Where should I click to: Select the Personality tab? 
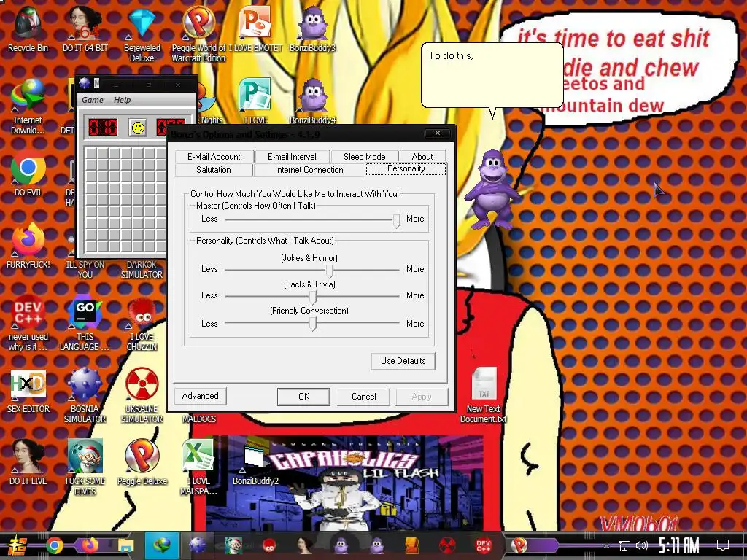(x=406, y=168)
